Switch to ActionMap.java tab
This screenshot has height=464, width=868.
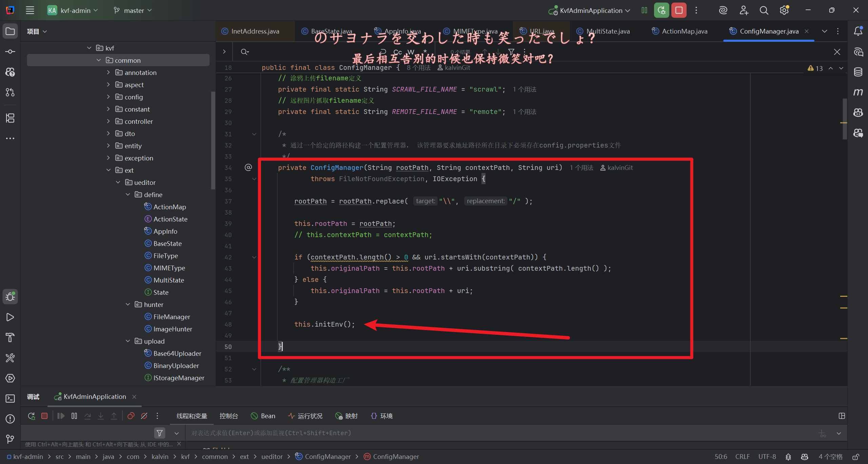pyautogui.click(x=680, y=31)
